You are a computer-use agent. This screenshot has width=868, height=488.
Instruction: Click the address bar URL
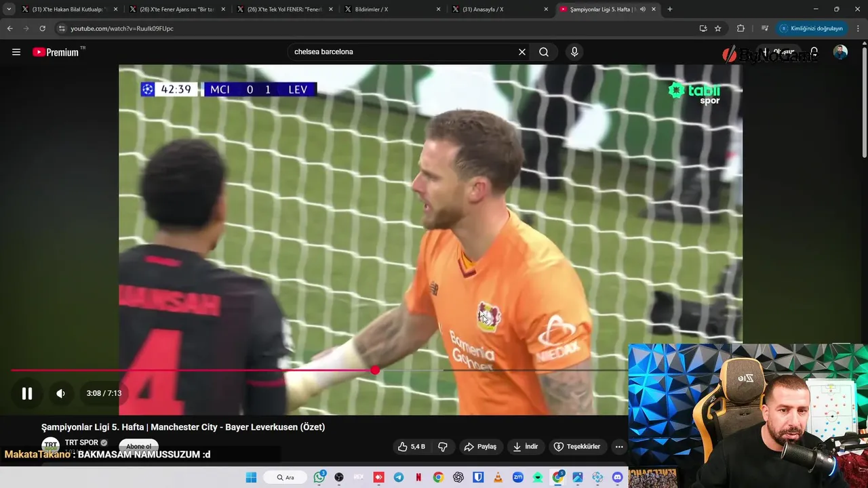coord(122,28)
